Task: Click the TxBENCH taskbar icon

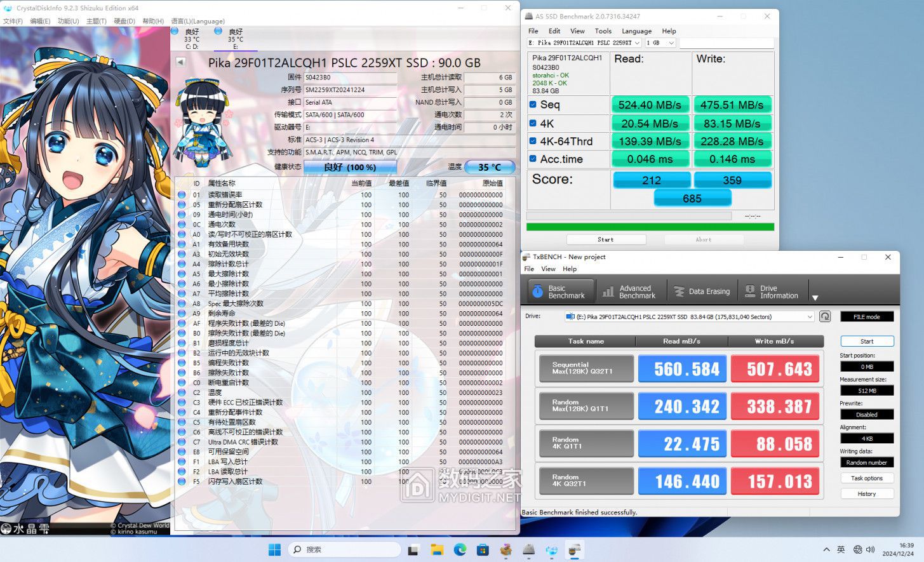Action: tap(574, 550)
